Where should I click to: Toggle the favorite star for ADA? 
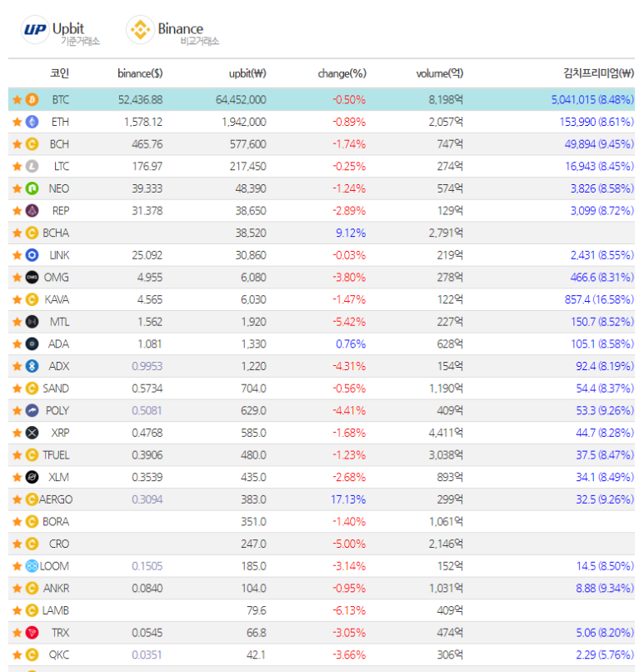pos(17,344)
